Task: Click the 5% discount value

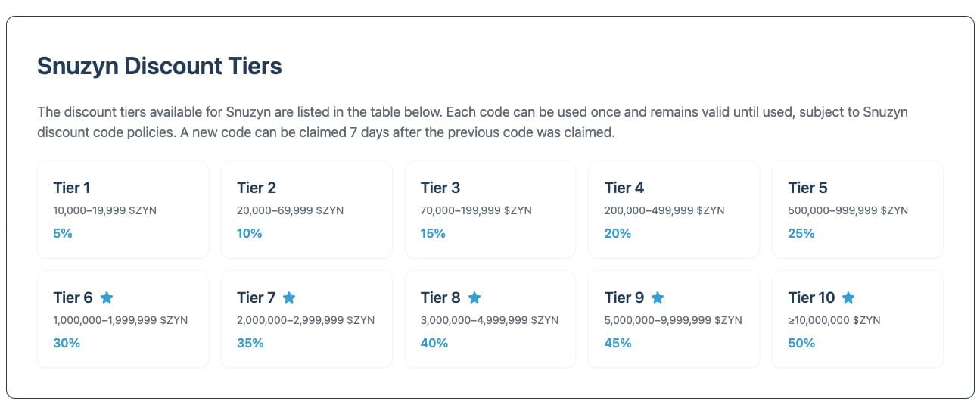Action: (63, 233)
